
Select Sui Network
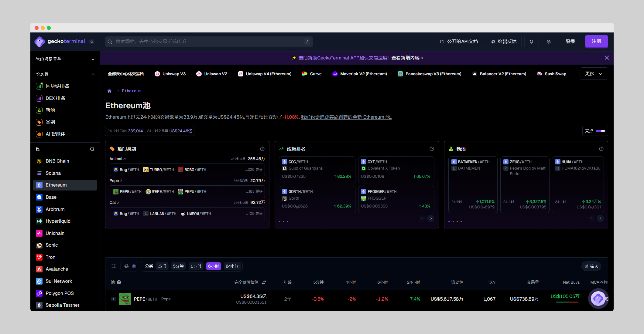point(65,281)
